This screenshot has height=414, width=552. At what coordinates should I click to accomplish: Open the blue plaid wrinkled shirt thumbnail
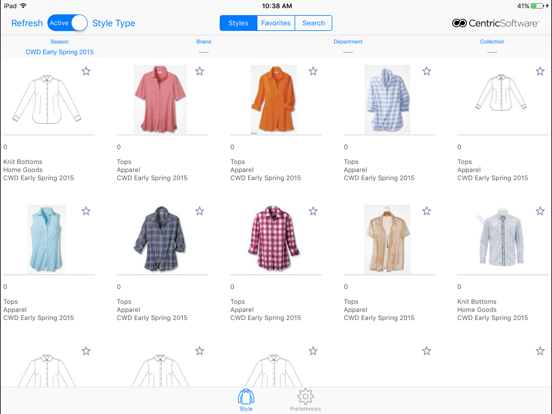(x=387, y=99)
